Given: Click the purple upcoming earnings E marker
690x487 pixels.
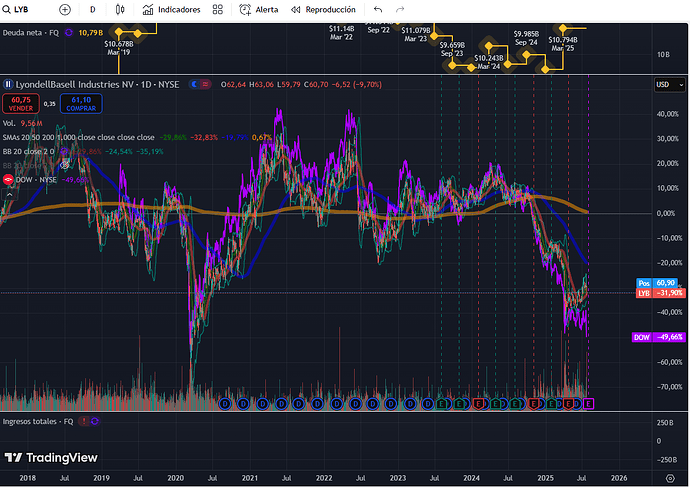Looking at the screenshot, I should click(x=588, y=403).
